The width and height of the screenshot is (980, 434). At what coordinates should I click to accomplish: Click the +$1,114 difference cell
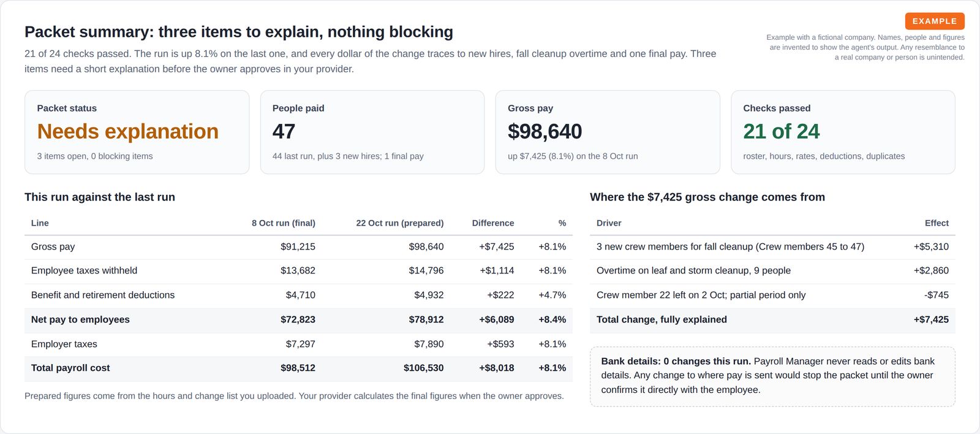click(497, 270)
